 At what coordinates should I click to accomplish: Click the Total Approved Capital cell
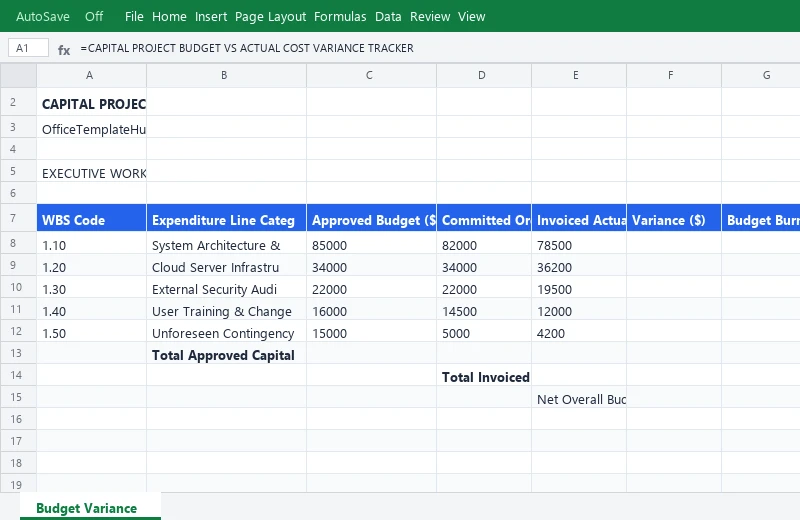tap(227, 353)
